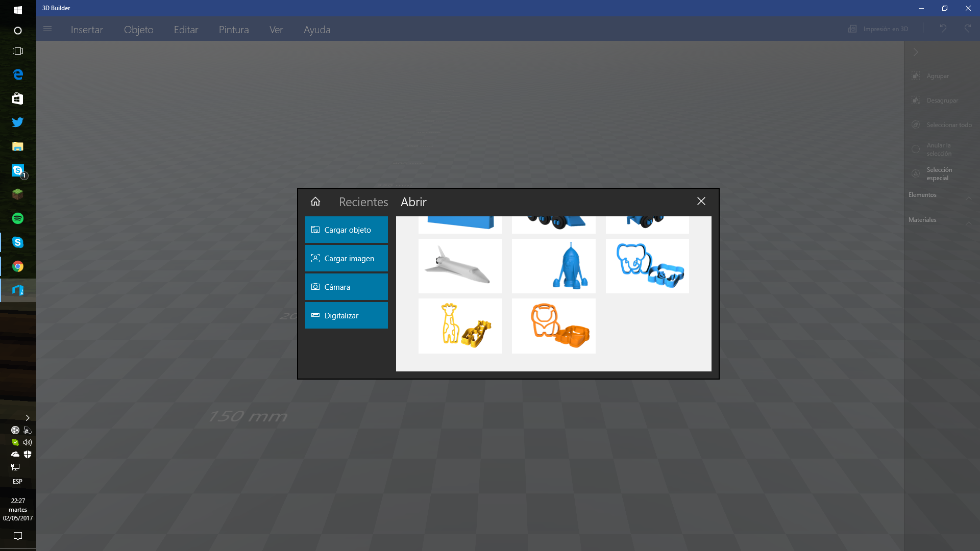The image size is (980, 551).
Task: Select the Digitalizar scanner option
Action: (347, 316)
